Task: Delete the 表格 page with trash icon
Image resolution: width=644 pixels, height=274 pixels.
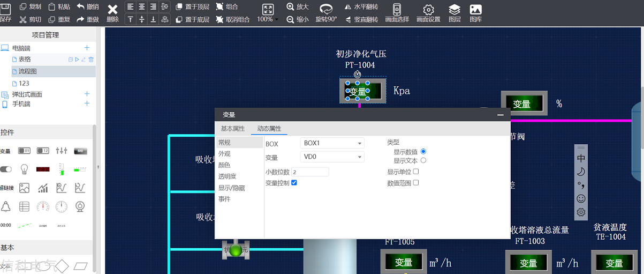Action: (91, 60)
